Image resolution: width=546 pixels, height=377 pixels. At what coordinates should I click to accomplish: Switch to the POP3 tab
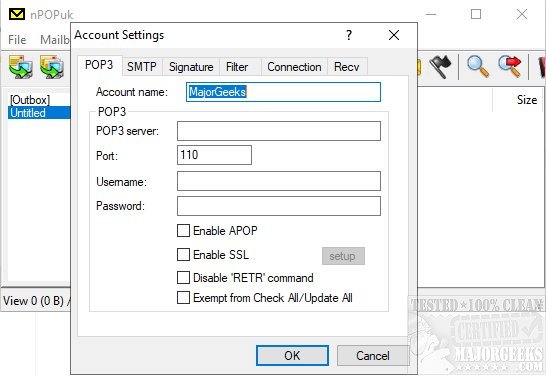[99, 65]
